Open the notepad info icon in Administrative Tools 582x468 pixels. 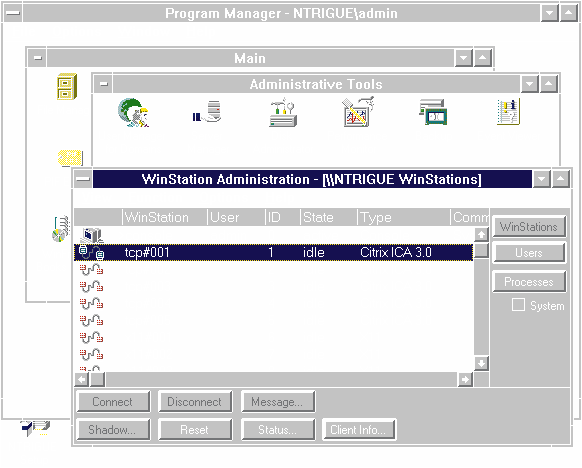tap(509, 112)
